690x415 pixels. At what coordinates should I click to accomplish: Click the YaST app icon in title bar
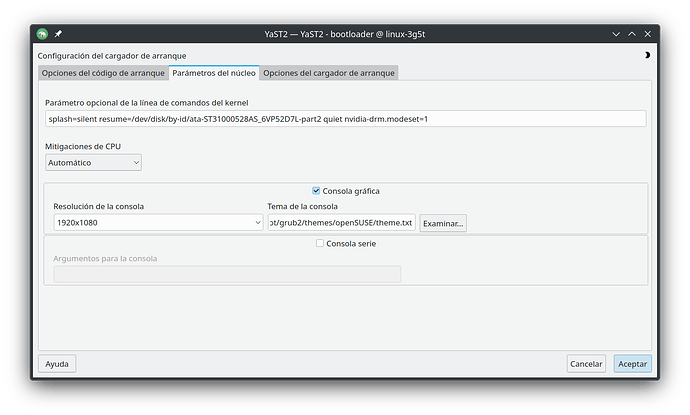pyautogui.click(x=42, y=34)
